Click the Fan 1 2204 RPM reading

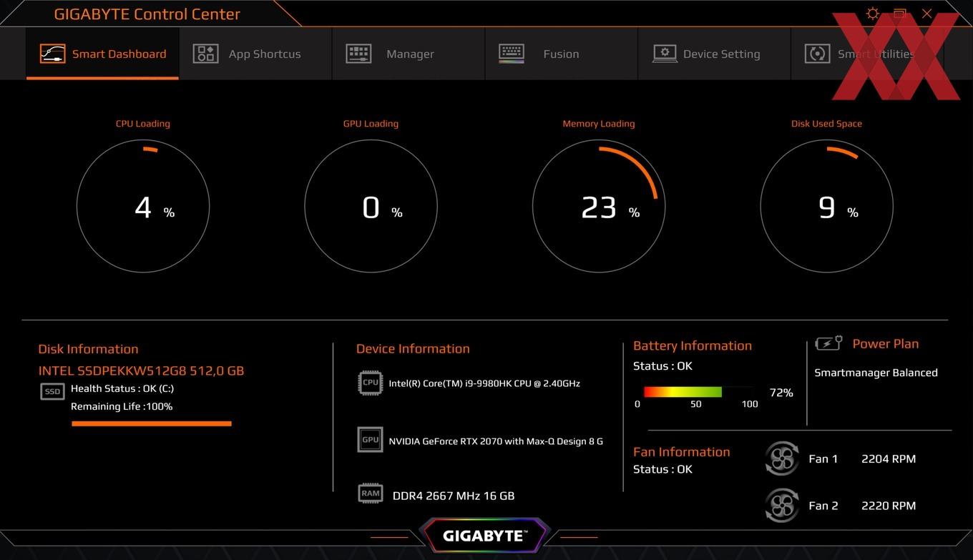889,459
